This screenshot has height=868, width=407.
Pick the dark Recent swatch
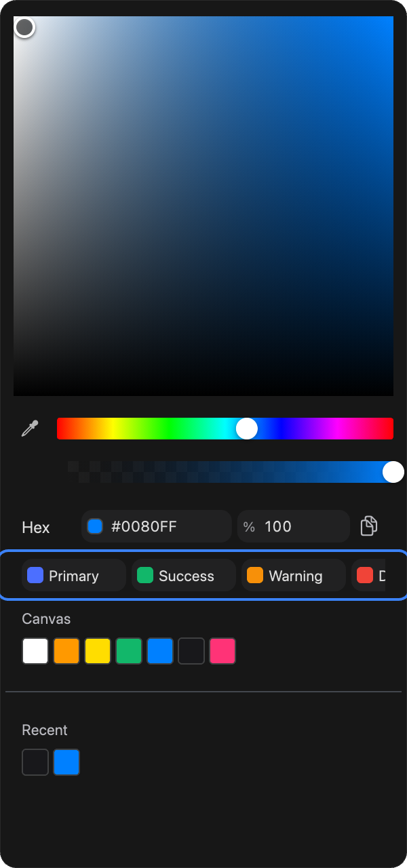coord(35,762)
